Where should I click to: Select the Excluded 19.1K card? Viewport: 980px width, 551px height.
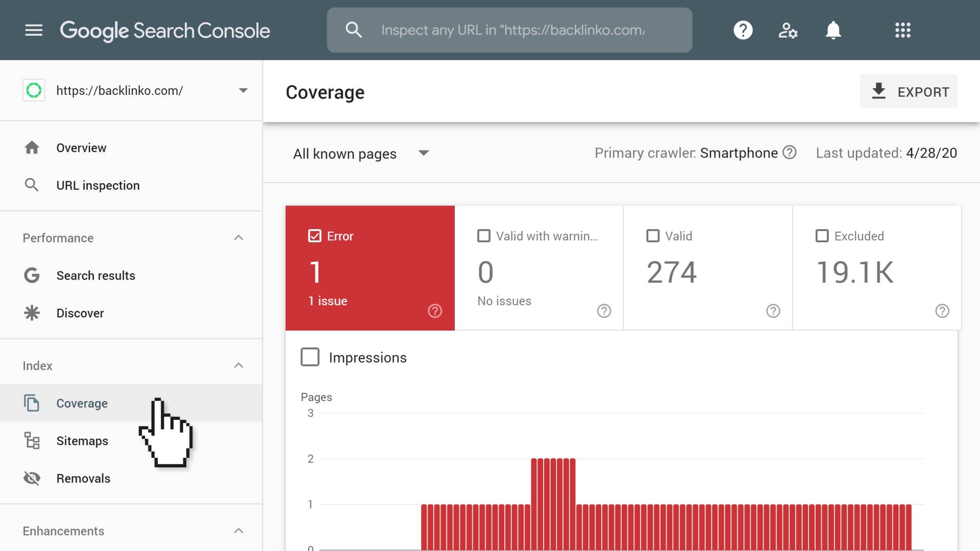[x=877, y=268]
